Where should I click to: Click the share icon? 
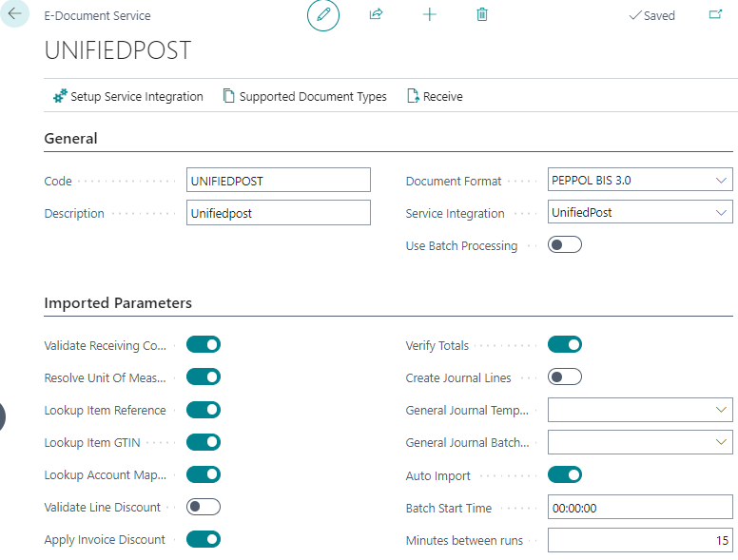click(x=376, y=15)
